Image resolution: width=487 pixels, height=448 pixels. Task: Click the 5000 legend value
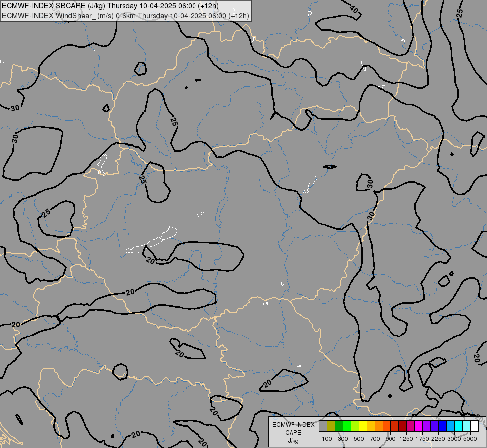470,439
